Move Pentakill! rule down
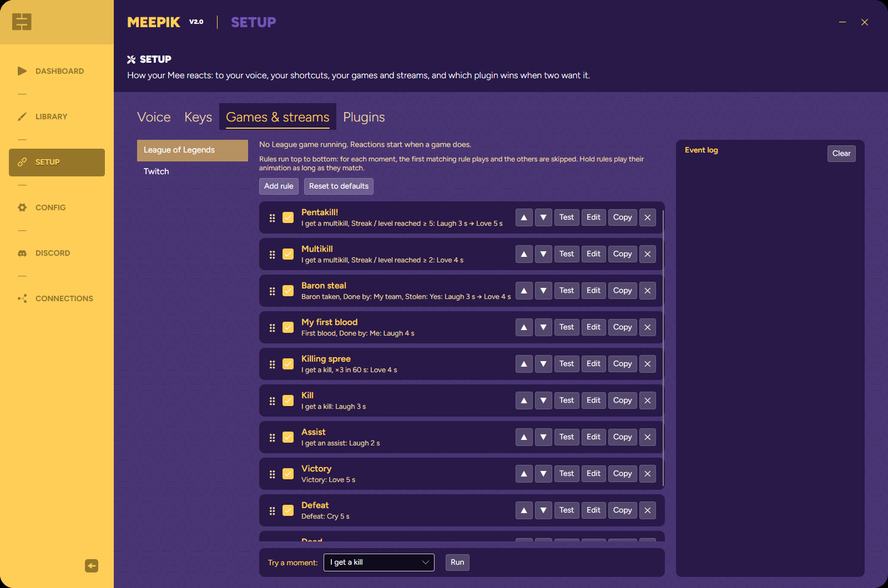Viewport: 888px width, 588px height. [x=543, y=217]
